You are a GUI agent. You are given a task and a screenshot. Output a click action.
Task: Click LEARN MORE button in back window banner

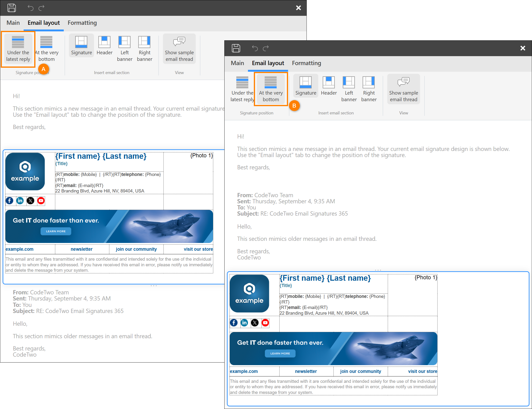point(56,231)
